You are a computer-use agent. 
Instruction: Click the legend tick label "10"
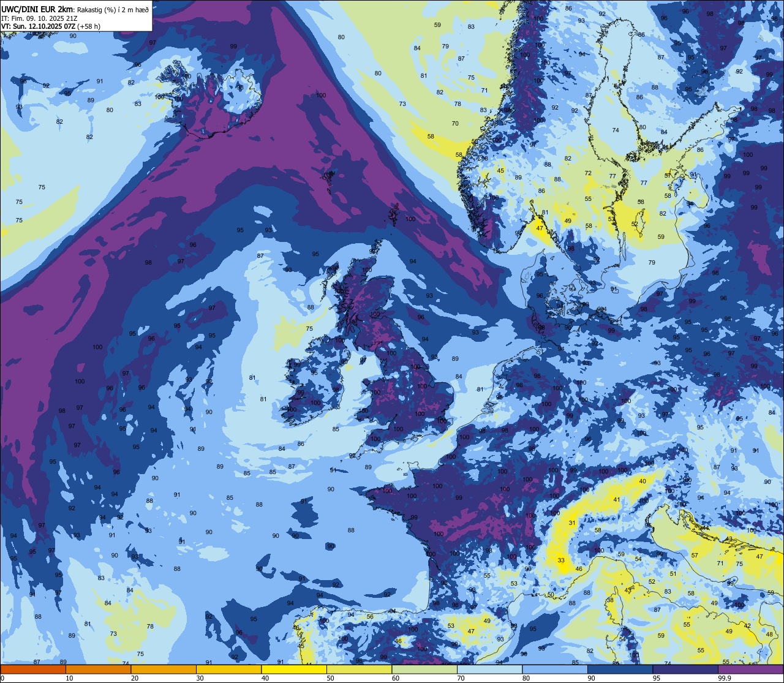pyautogui.click(x=69, y=678)
